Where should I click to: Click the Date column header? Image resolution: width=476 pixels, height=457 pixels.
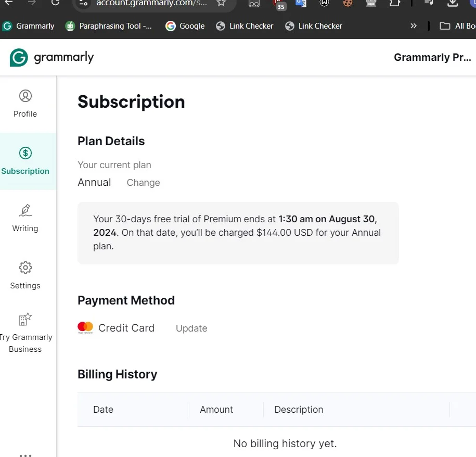pos(103,410)
